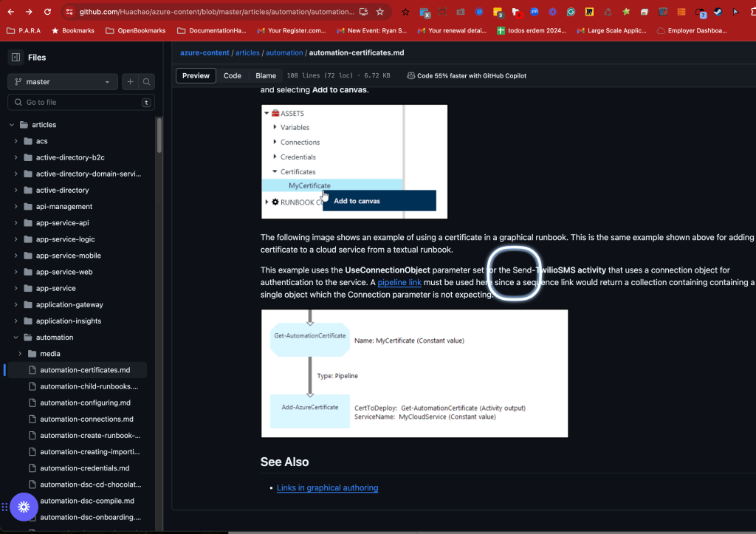Screen dimensions: 756x534
Task: Switch to the Code tab
Action: pos(233,76)
